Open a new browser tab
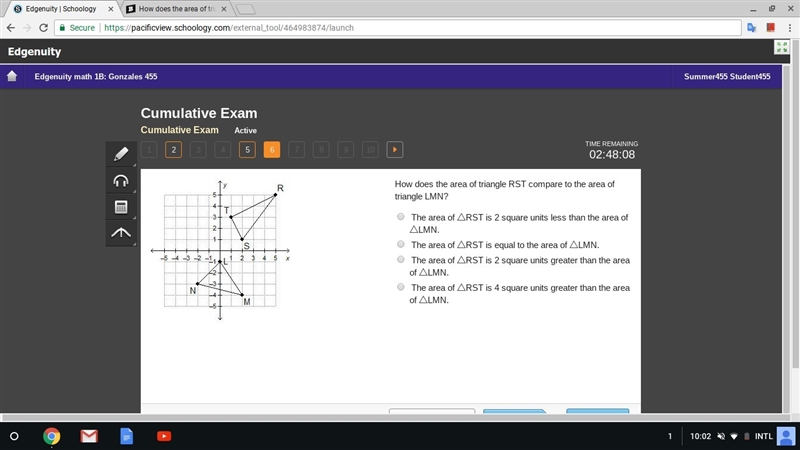The height and width of the screenshot is (450, 800). (x=246, y=9)
